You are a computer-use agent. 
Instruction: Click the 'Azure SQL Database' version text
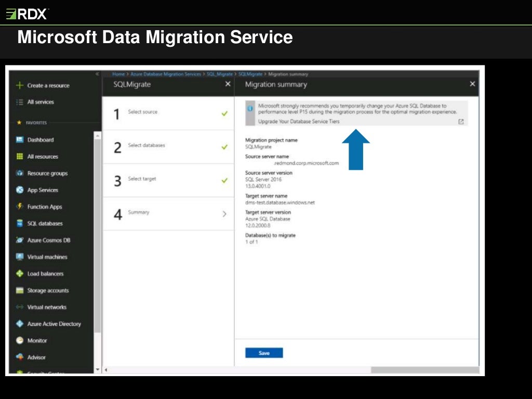point(268,219)
